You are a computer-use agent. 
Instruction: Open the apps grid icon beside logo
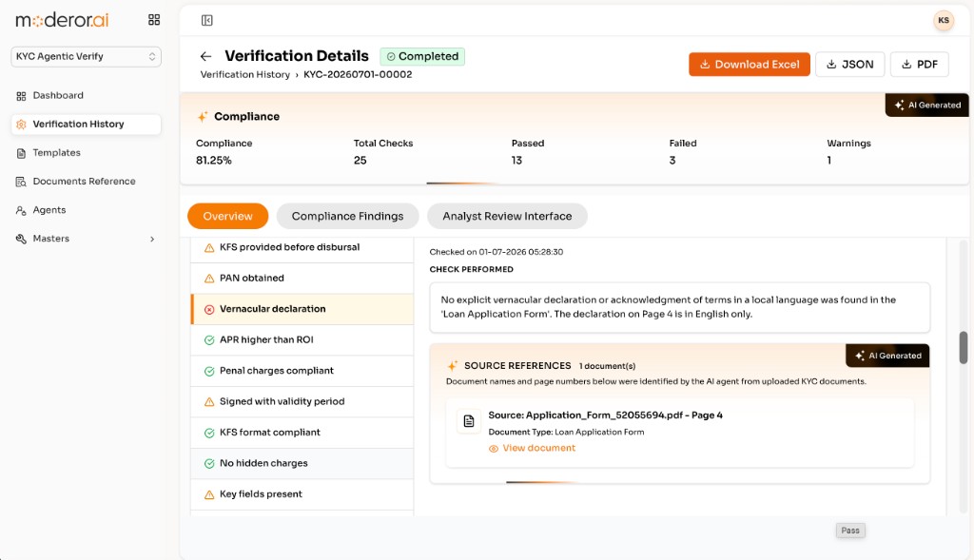pyautogui.click(x=154, y=20)
